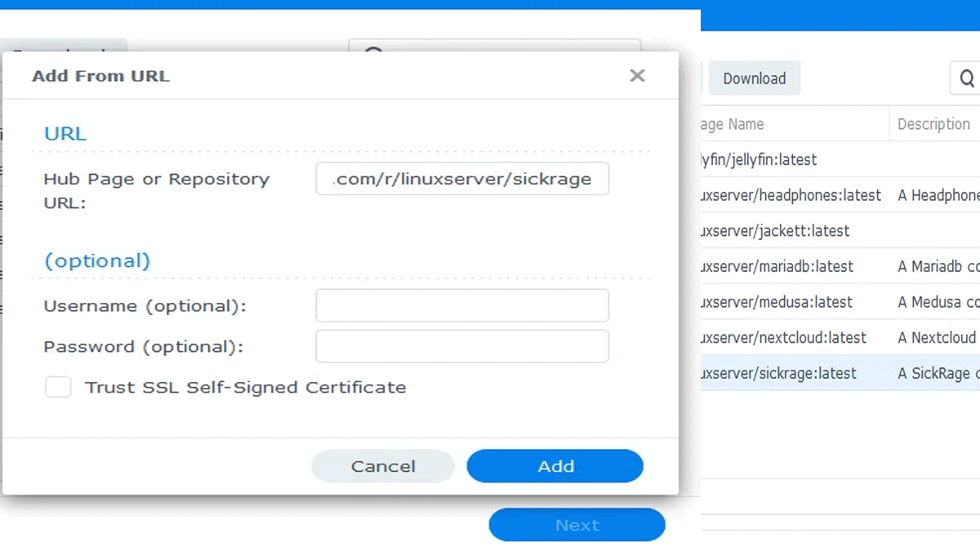Screen dimensions: 980x551
Task: Click the Username (optional) input field
Action: pyautogui.click(x=462, y=305)
